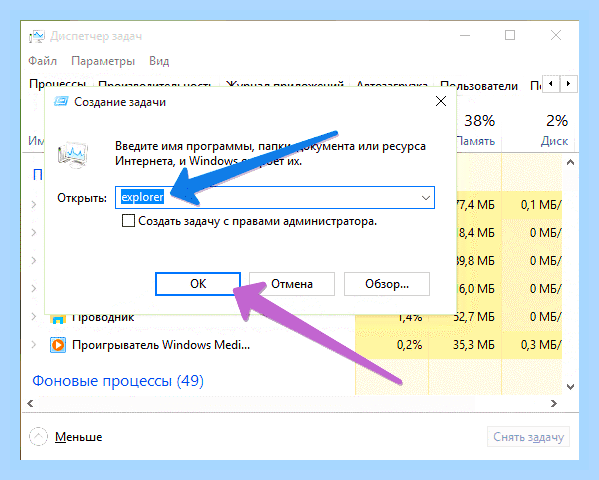Select the Фоновые процессы (49) group
The width and height of the screenshot is (599, 480).
click(x=118, y=381)
